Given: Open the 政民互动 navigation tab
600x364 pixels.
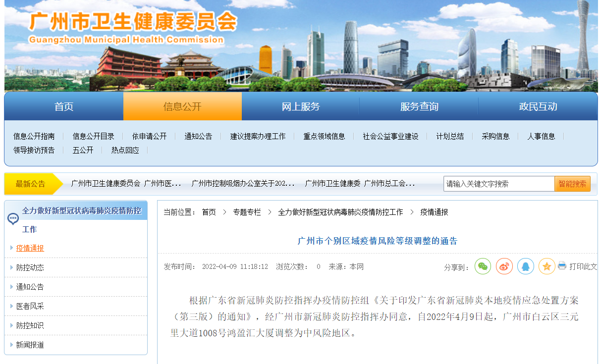Looking at the screenshot, I should (538, 106).
